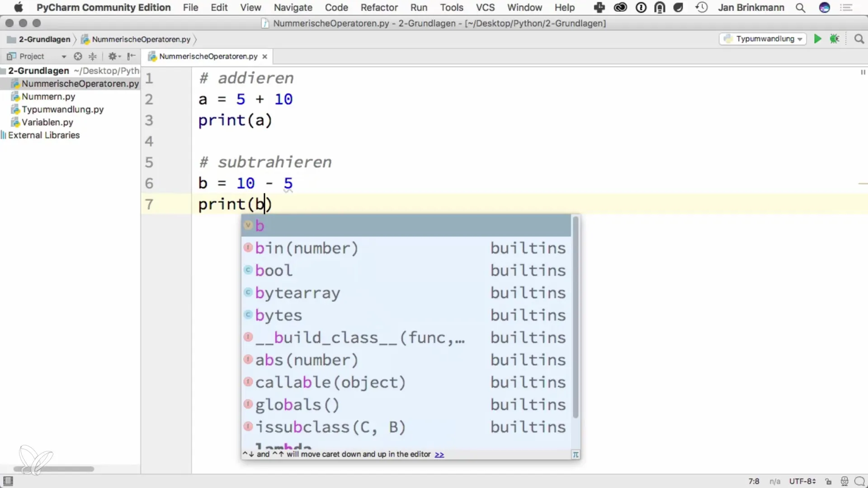Choose globals() completion suggestion

406,404
